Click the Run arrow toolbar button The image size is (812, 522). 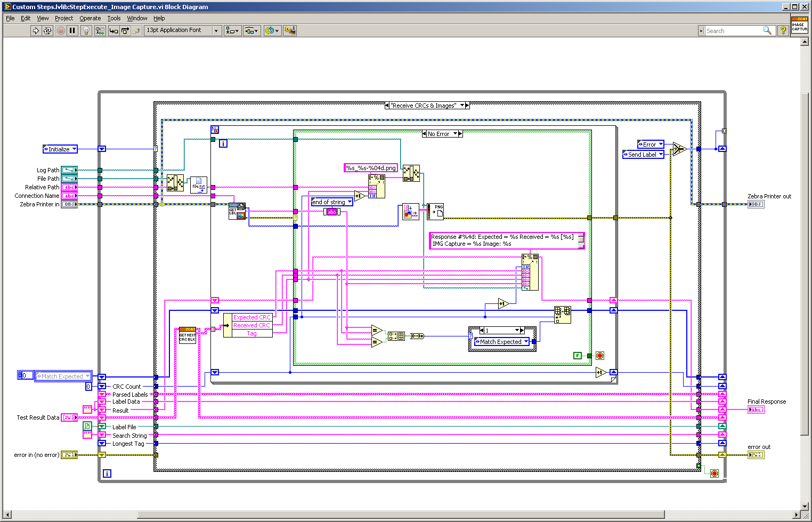tap(35, 30)
